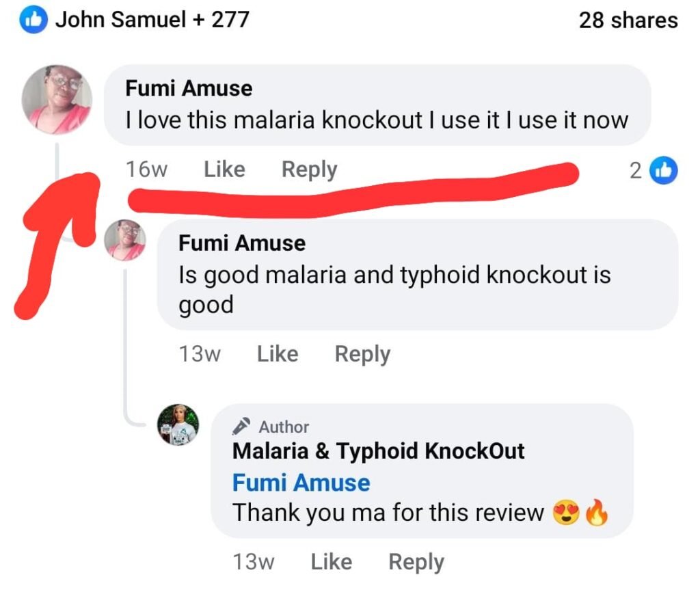This screenshot has width=700, height=607.
Task: Open Malaria & Typhoid KnockOut page avatar
Action: tap(178, 424)
